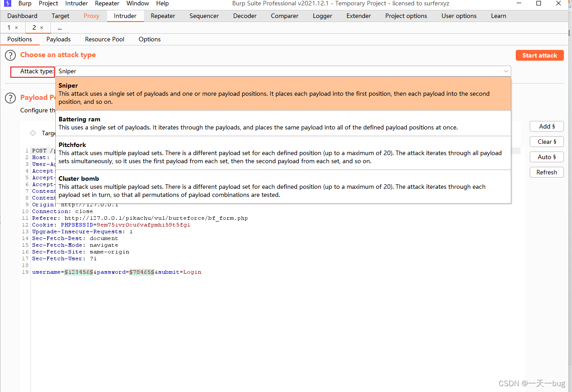Image resolution: width=572 pixels, height=392 pixels.
Task: Switch to the Positions sub-tab
Action: tap(20, 40)
